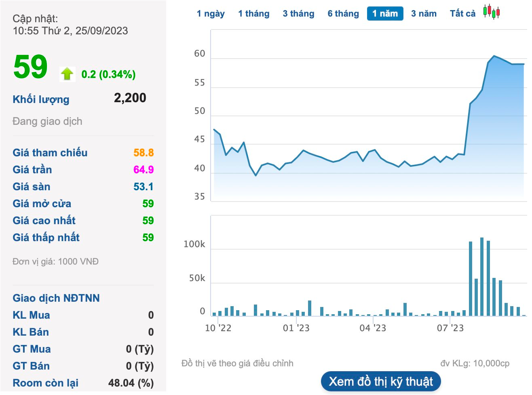Image resolution: width=532 pixels, height=395 pixels.
Task: Click the 'Giá mở cửa' label
Action: click(x=42, y=204)
